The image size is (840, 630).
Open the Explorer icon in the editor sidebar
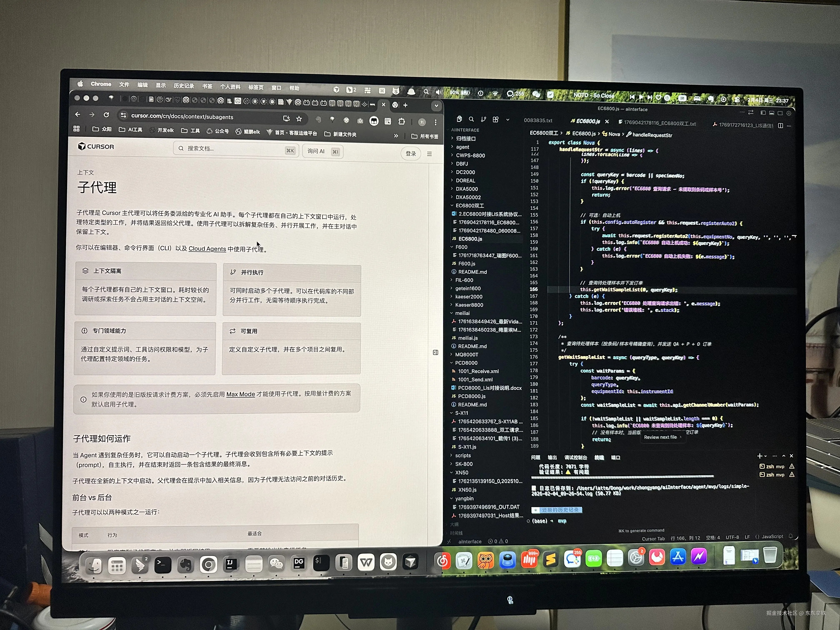pos(459,119)
